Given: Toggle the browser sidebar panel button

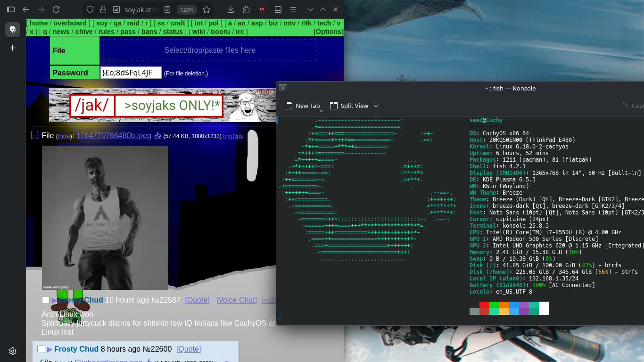Looking at the screenshot, I should point(11,9).
